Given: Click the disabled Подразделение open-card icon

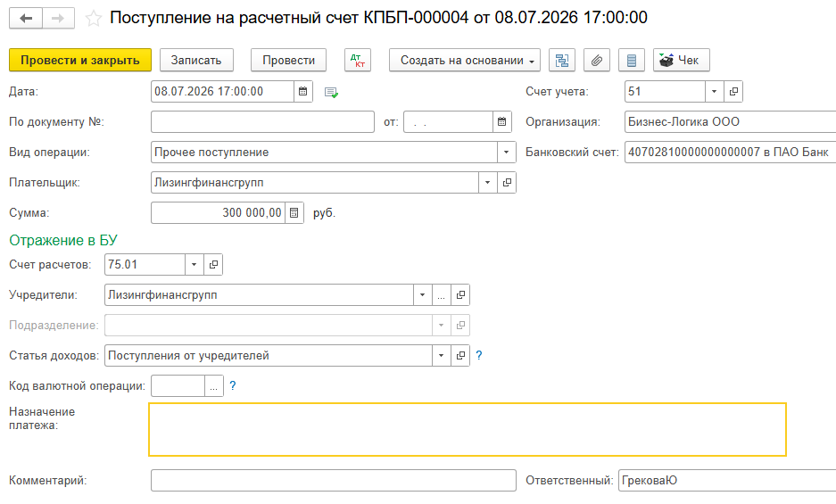Looking at the screenshot, I should [x=460, y=326].
